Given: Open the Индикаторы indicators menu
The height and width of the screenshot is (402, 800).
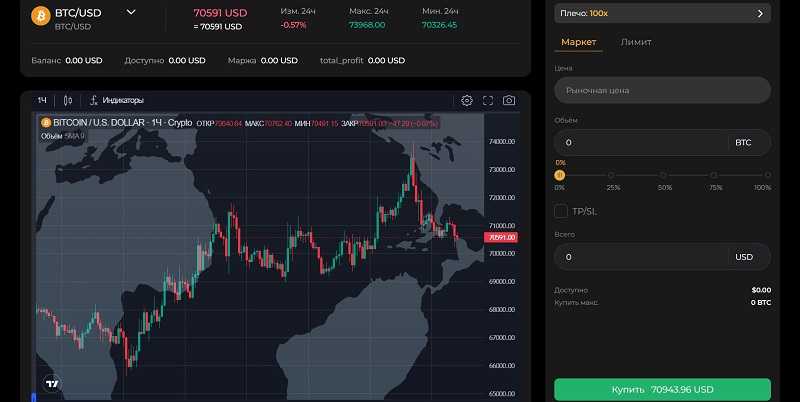Looking at the screenshot, I should 117,100.
